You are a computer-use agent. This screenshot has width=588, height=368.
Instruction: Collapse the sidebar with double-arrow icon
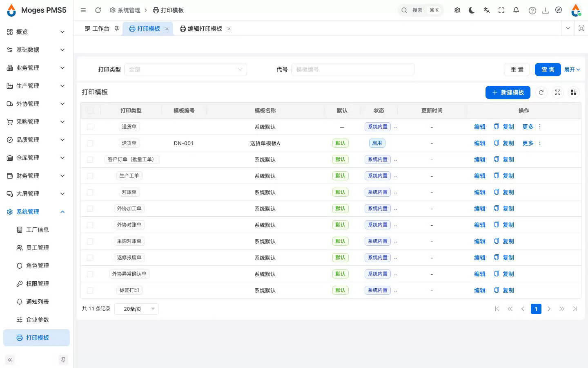pos(10,360)
